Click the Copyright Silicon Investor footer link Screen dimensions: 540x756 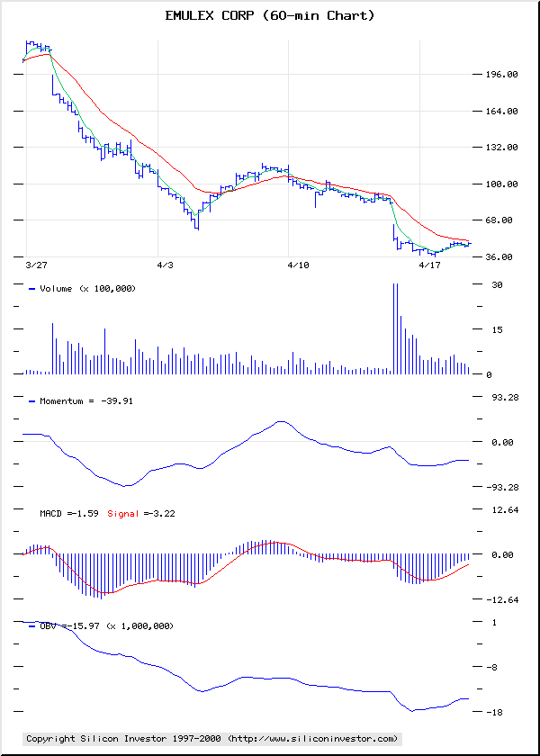coord(212,738)
